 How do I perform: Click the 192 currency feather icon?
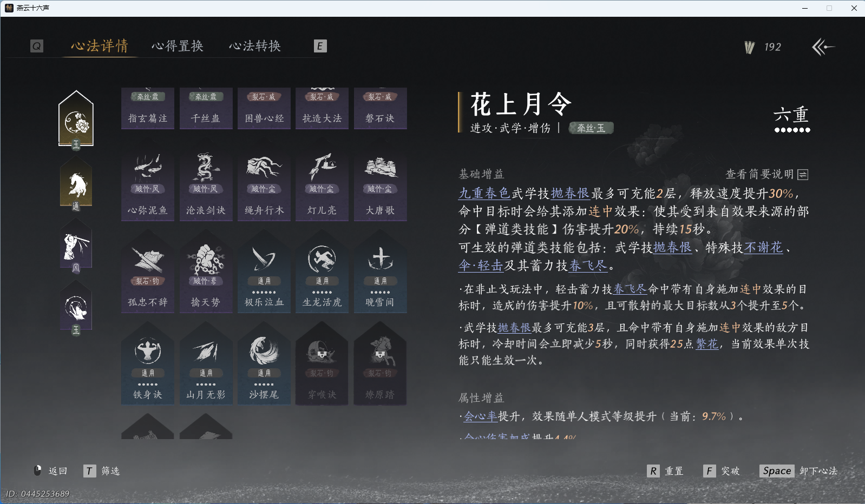tap(750, 47)
